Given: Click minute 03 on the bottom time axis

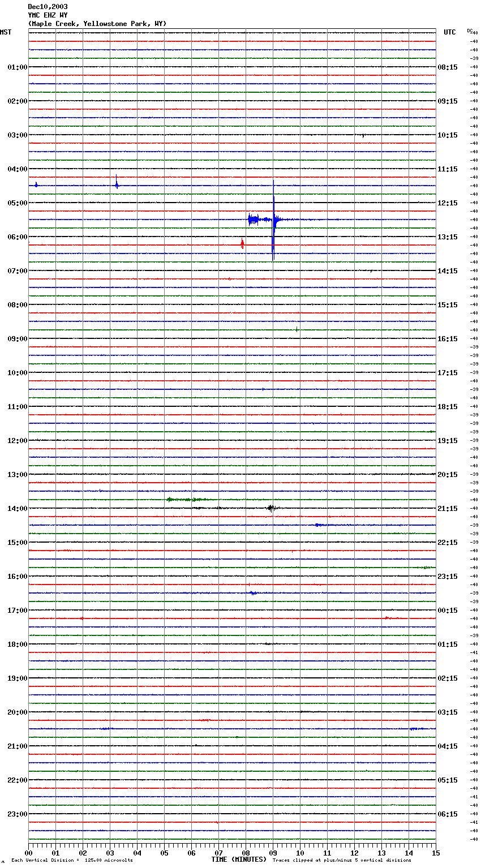Looking at the screenshot, I should point(110,853).
